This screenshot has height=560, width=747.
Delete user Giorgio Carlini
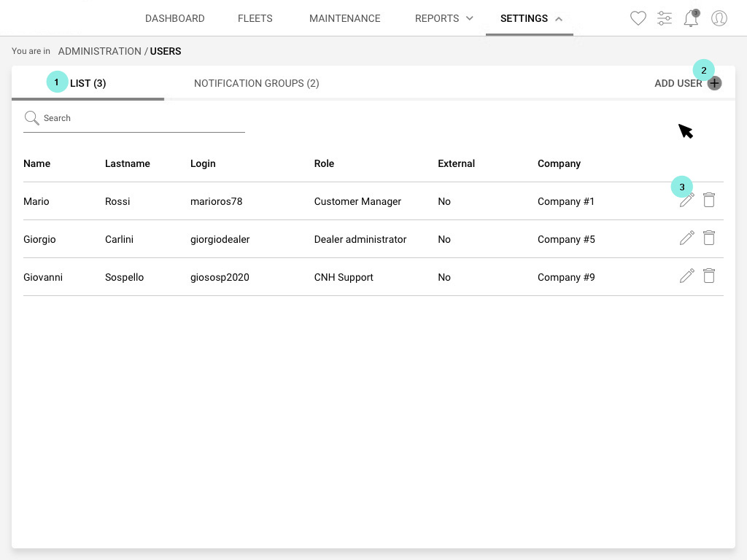point(709,238)
